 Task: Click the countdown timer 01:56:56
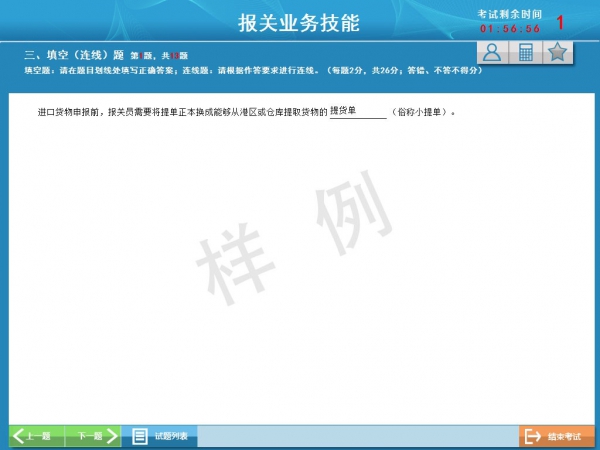click(x=510, y=29)
